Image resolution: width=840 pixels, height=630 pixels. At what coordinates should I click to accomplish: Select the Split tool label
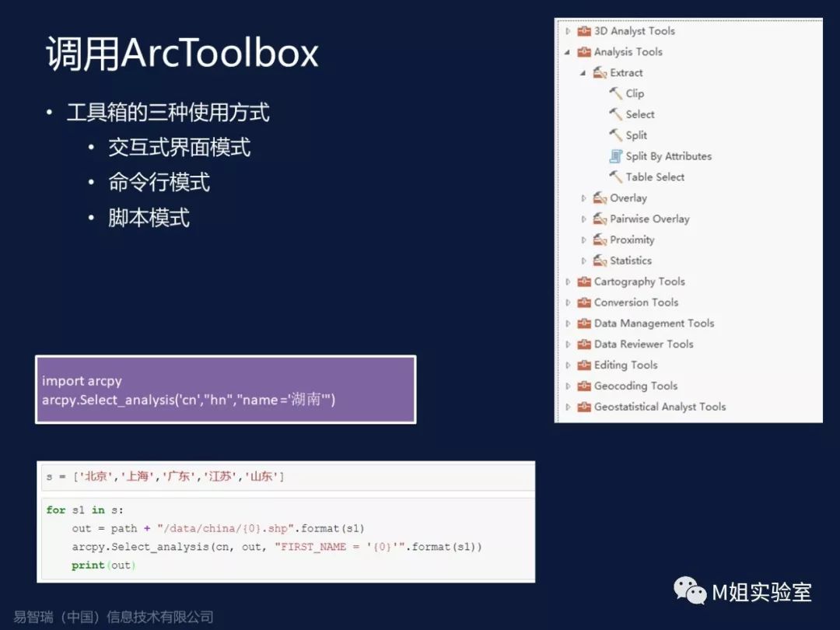[636, 135]
